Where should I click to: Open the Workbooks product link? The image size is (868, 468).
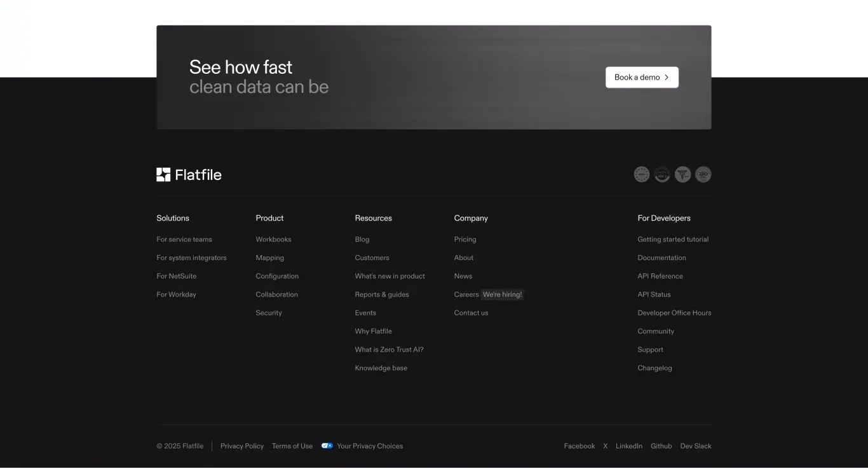(273, 240)
